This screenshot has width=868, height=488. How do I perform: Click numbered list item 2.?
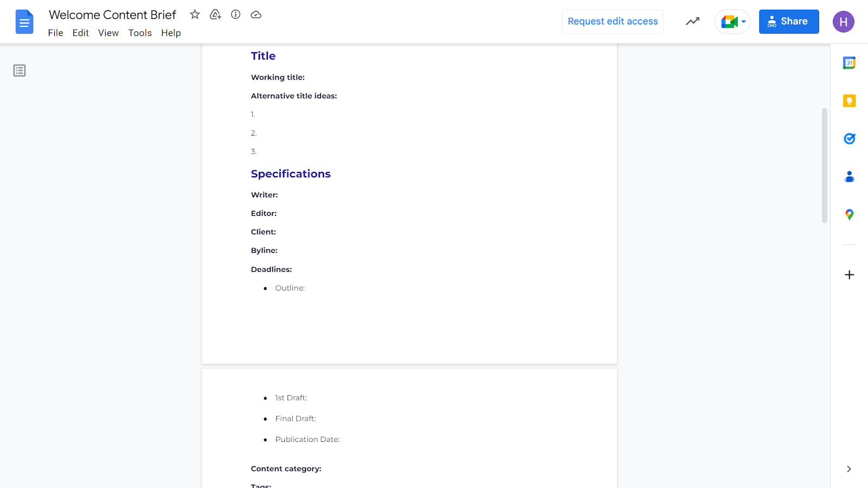[253, 133]
